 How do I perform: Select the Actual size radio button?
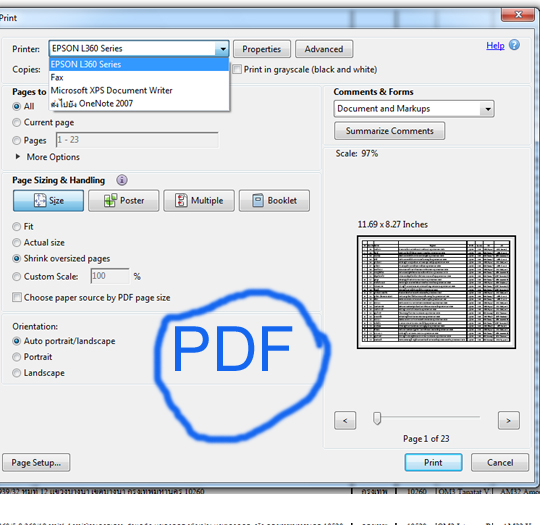17,243
